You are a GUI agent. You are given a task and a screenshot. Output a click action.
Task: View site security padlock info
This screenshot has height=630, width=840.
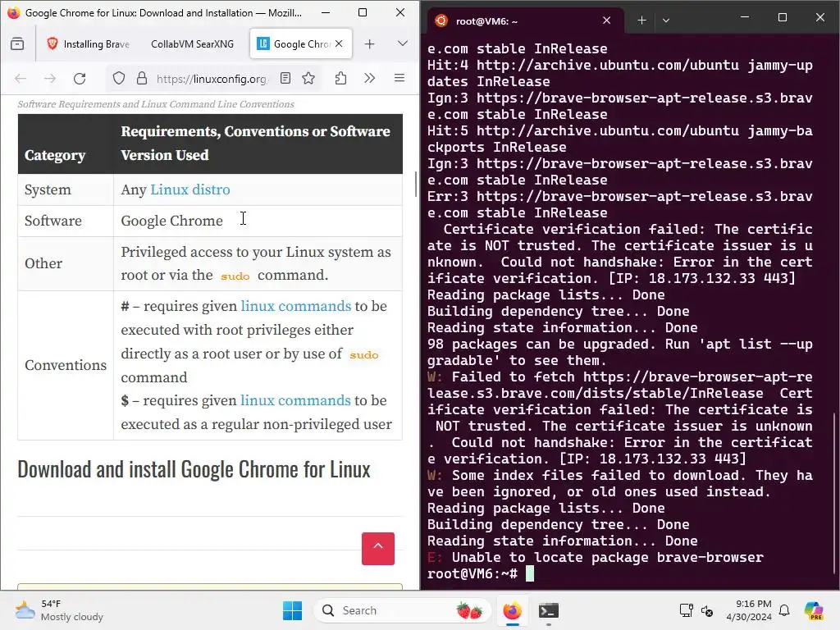(x=142, y=79)
